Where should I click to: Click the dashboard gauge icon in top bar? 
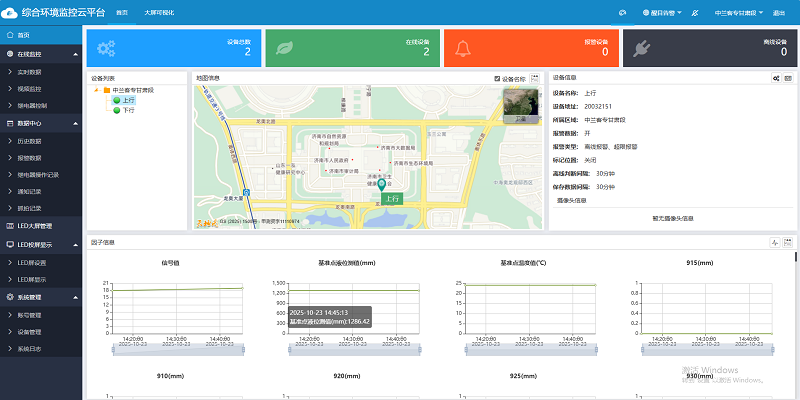[x=622, y=13]
